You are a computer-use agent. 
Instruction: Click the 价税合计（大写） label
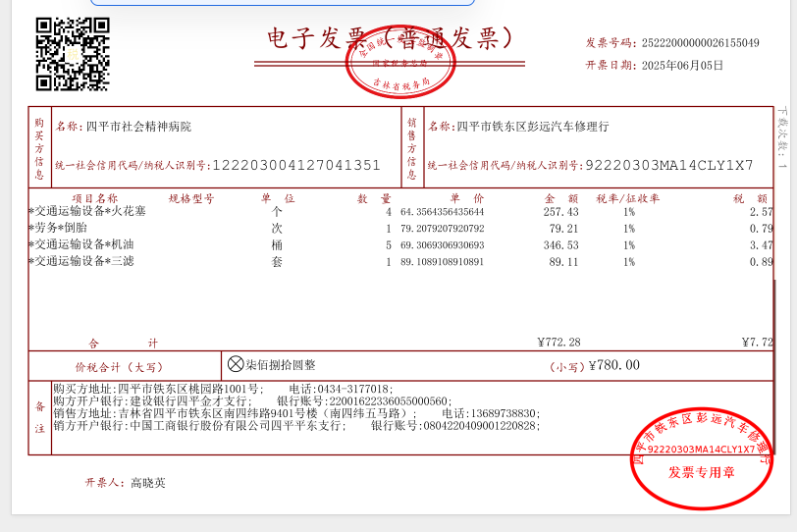(x=120, y=367)
